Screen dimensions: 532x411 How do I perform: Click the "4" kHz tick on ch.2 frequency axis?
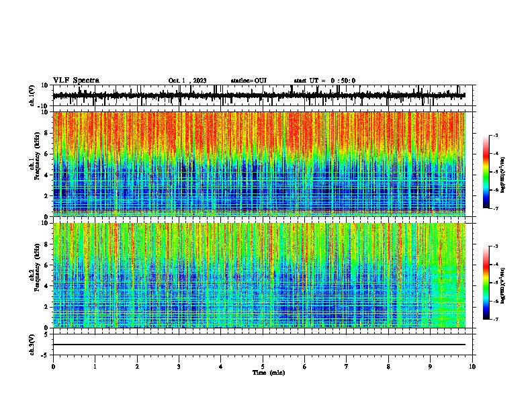coord(46,286)
